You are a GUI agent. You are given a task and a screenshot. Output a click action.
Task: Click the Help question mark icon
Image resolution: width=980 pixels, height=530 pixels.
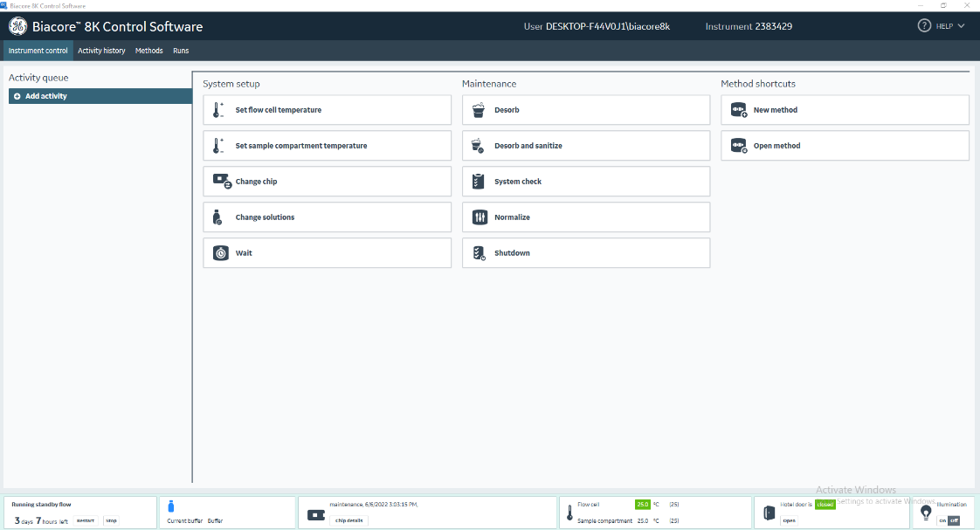[x=924, y=26]
